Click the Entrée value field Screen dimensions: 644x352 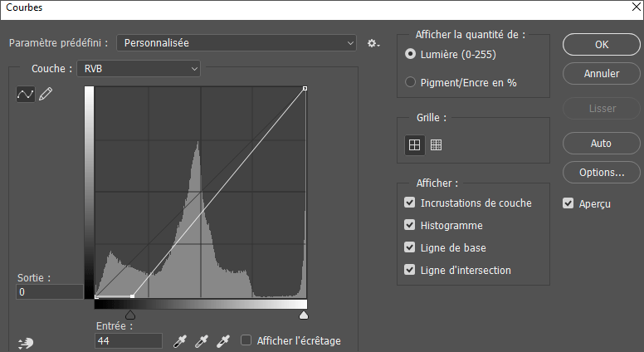tap(129, 340)
